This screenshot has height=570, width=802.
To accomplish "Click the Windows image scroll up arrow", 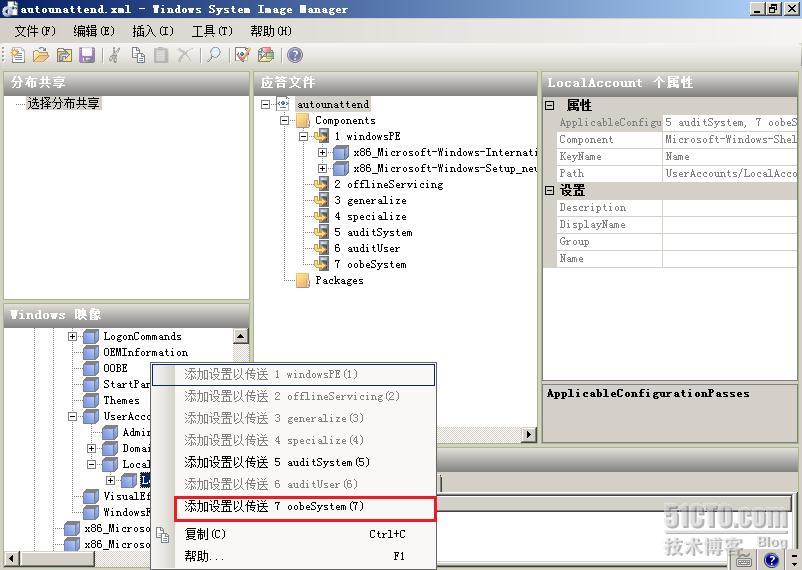I will pyautogui.click(x=240, y=336).
